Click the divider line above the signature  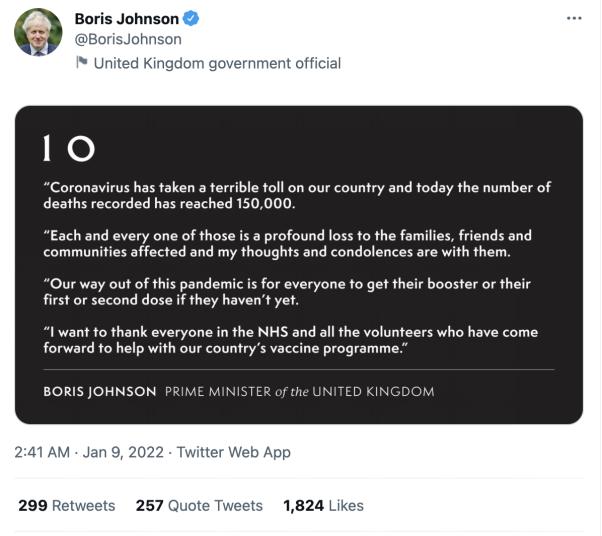pos(298,370)
